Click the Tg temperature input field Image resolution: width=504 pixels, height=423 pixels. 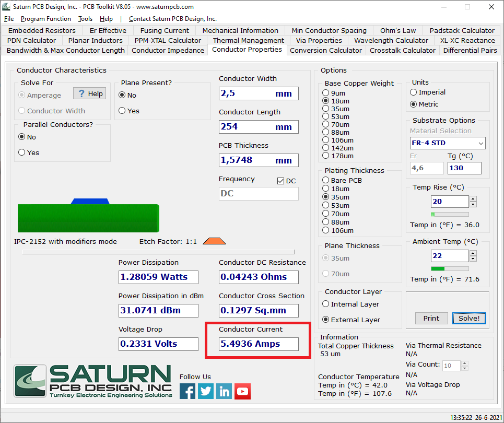click(x=464, y=168)
